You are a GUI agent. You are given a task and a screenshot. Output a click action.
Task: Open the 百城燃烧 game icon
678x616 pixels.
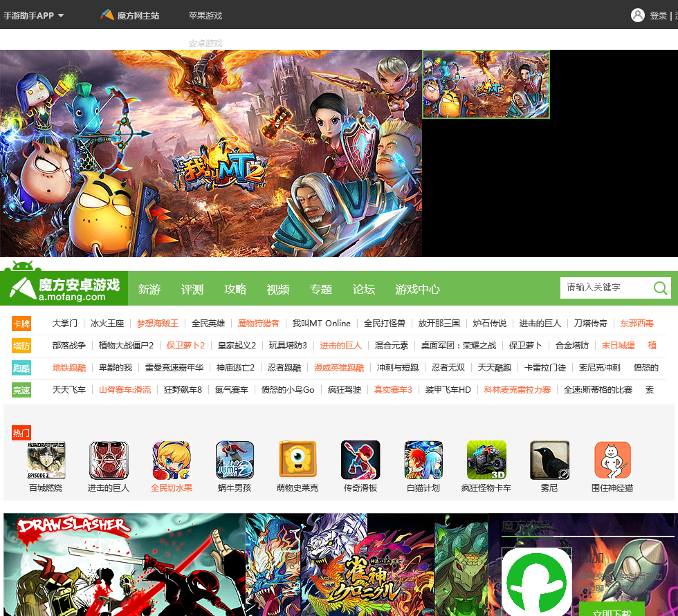click(46, 460)
